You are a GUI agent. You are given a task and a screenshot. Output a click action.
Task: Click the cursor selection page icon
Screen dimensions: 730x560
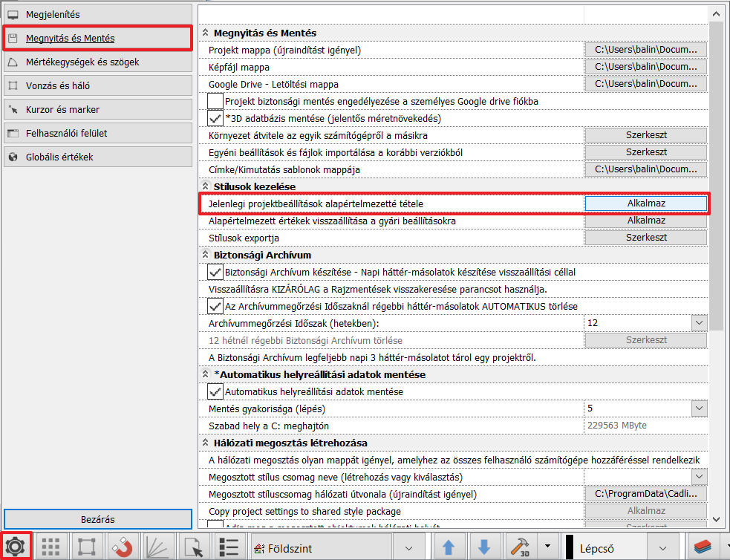tap(193, 548)
